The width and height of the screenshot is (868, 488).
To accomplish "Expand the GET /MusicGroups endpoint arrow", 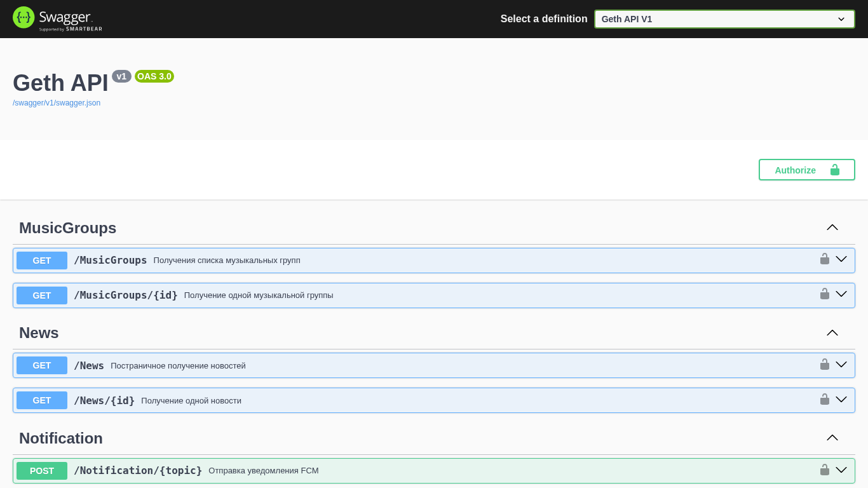I will (841, 259).
